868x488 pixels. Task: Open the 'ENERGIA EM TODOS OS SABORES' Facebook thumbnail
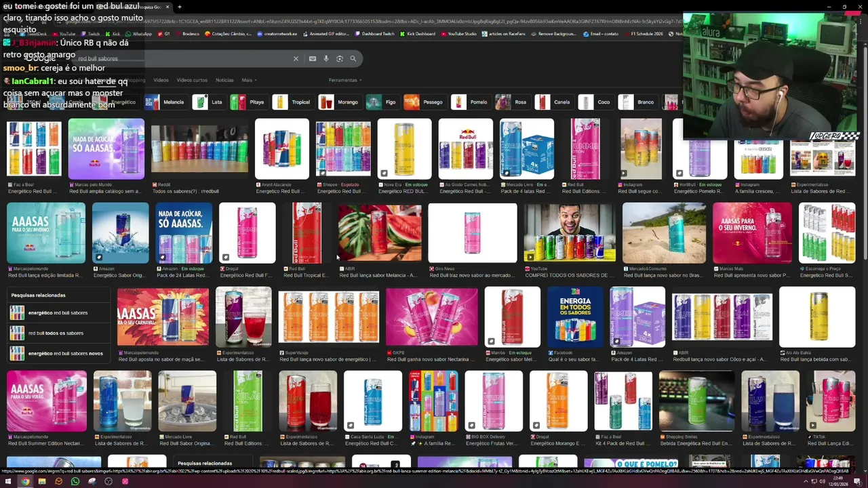(575, 317)
